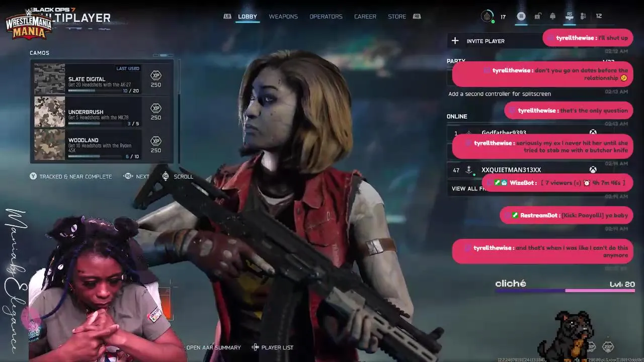Click the unlock tokens padlock icon

tap(537, 17)
